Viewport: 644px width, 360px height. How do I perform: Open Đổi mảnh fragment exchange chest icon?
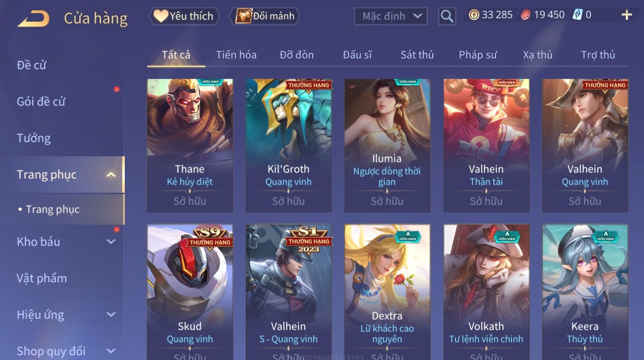(265, 16)
